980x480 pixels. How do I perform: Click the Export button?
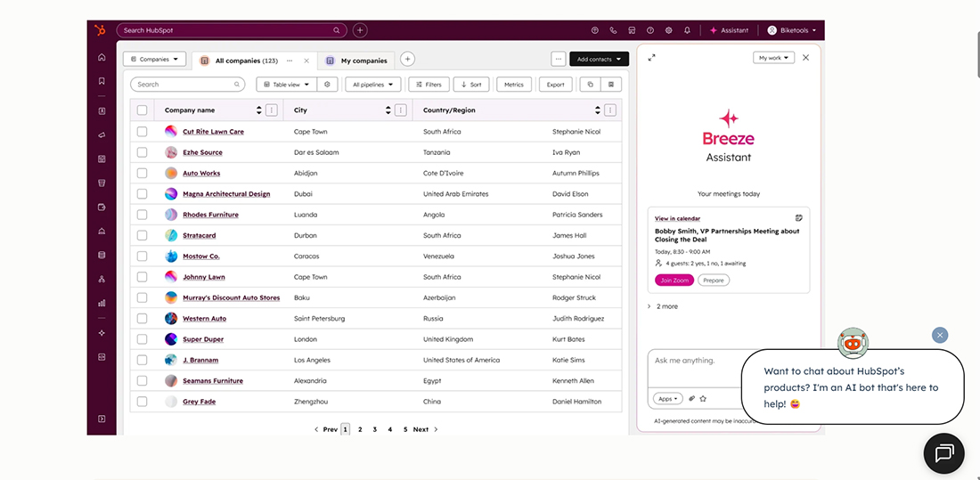(x=556, y=85)
